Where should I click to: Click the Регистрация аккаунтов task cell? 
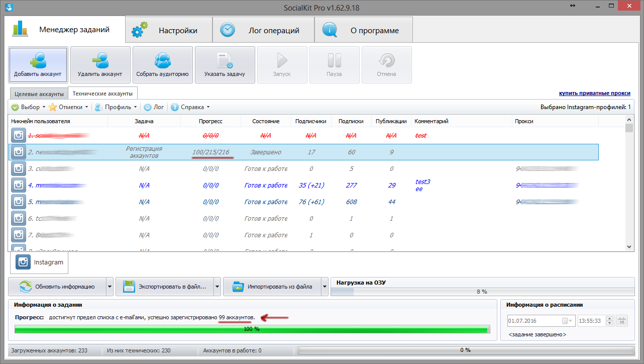pyautogui.click(x=144, y=152)
